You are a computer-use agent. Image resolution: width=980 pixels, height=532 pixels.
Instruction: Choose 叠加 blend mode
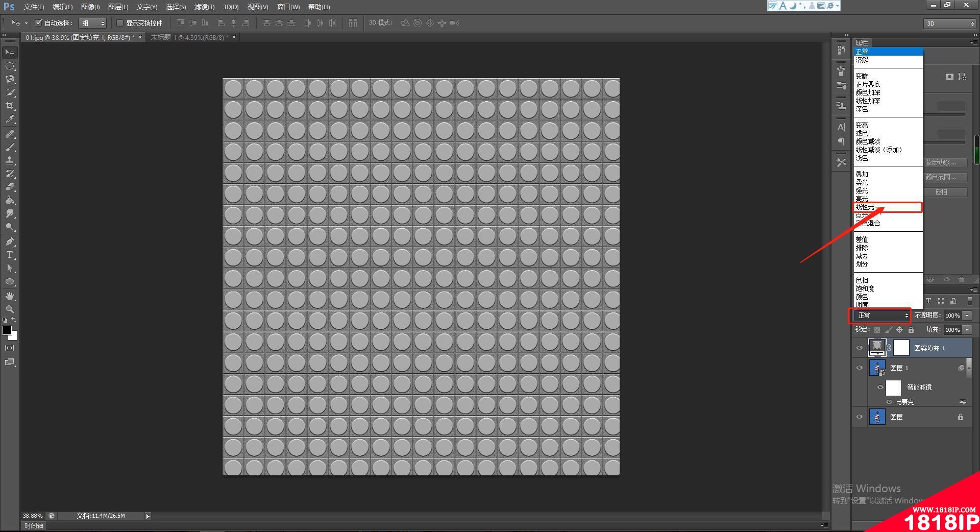tap(888, 174)
